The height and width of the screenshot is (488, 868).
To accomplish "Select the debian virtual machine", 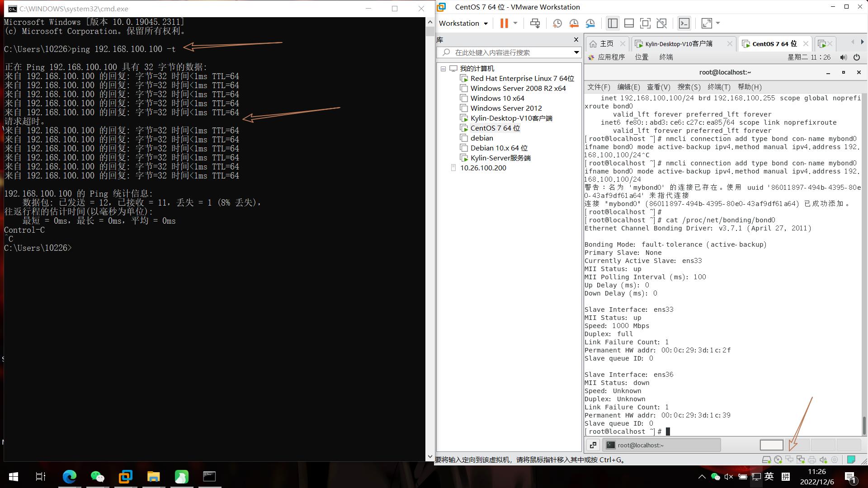I will click(x=481, y=138).
